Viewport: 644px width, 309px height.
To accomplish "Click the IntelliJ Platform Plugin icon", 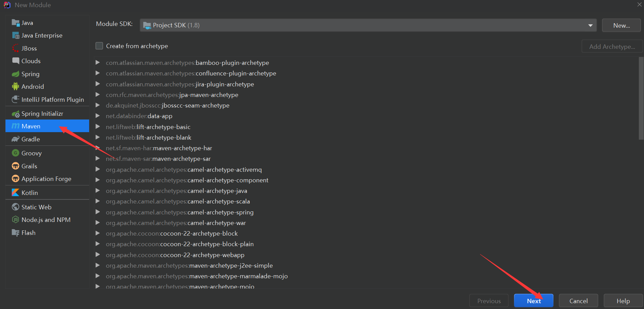I will point(15,99).
